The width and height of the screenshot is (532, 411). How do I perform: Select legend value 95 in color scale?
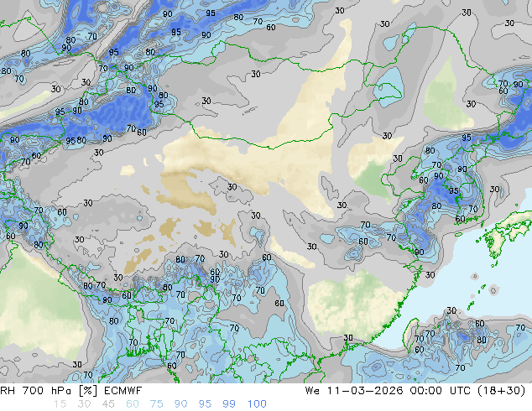(x=205, y=404)
